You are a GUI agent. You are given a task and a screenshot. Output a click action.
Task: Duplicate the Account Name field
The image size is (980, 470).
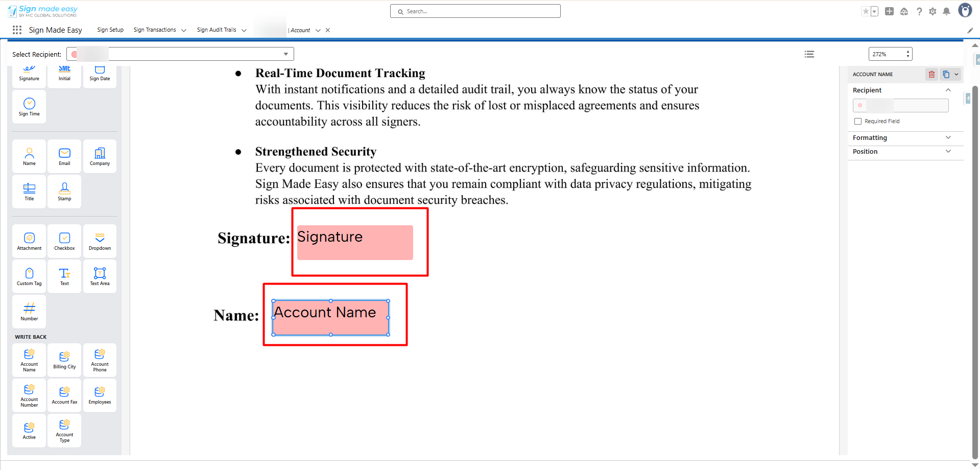946,75
